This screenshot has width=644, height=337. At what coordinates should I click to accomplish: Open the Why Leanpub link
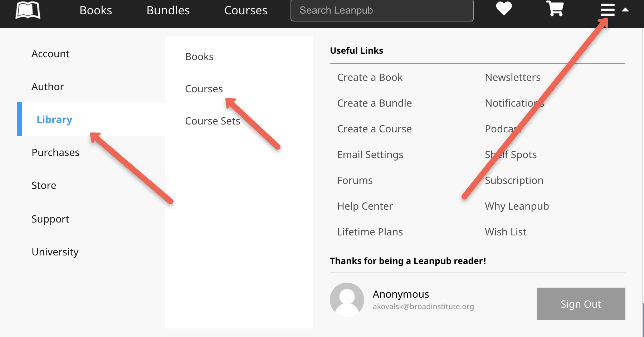tap(517, 206)
